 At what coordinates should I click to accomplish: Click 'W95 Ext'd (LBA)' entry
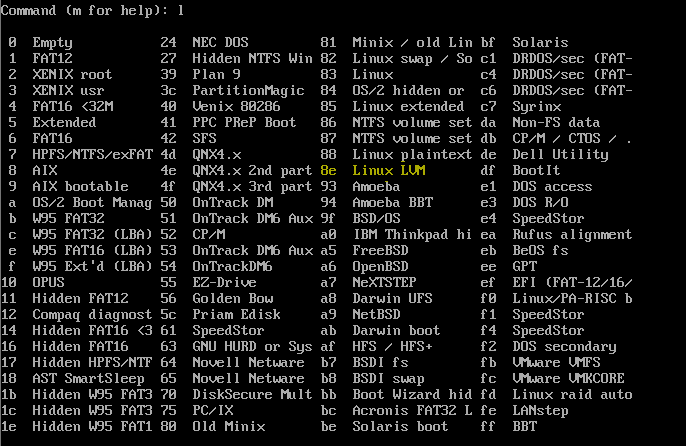[x=92, y=266]
